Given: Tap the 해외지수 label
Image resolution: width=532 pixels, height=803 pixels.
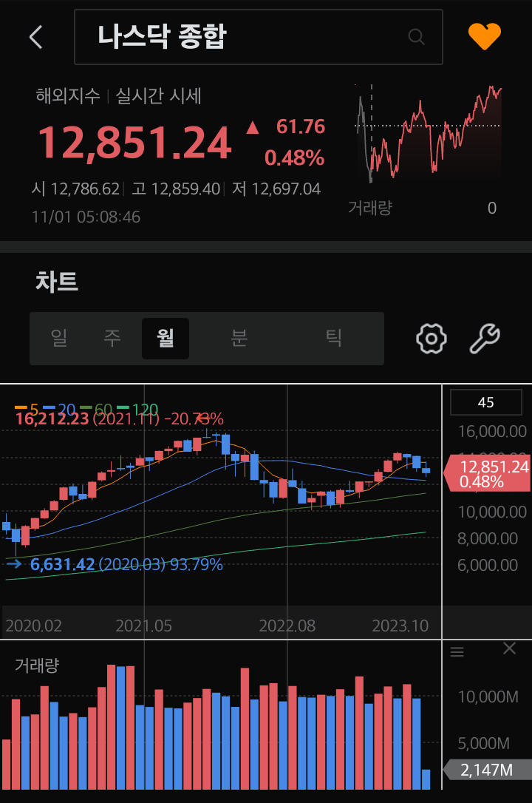Looking at the screenshot, I should click(x=68, y=96).
